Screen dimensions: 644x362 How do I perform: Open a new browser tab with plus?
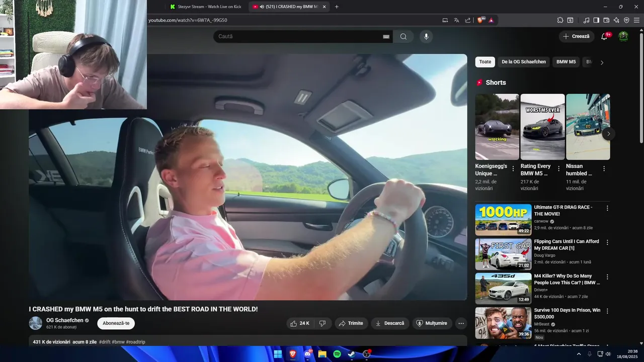point(337,7)
